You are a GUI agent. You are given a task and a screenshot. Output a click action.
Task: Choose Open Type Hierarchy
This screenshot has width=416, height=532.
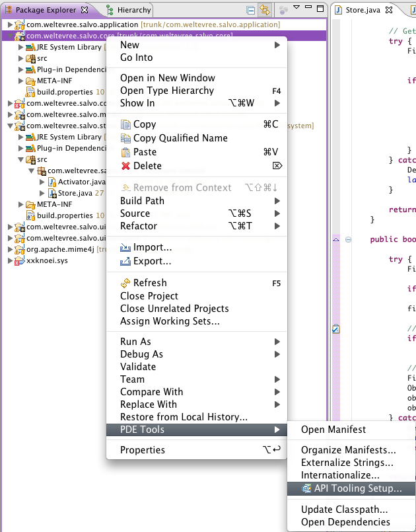[197, 91]
